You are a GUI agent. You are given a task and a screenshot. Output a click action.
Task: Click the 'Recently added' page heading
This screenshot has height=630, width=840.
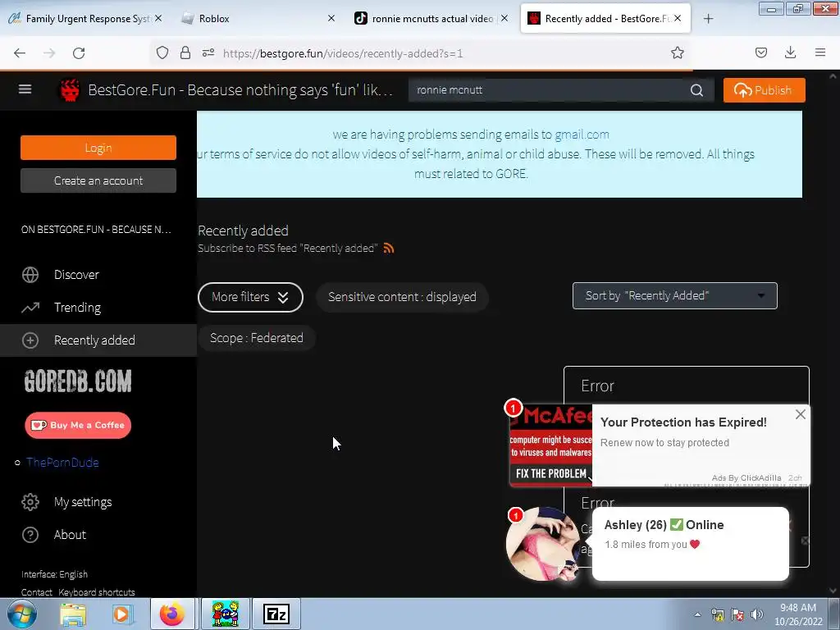click(x=243, y=231)
